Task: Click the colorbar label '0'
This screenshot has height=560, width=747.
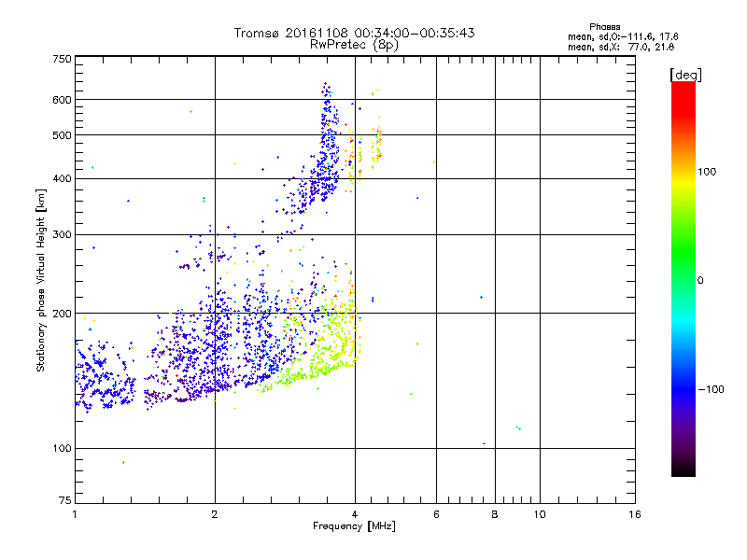Action: [700, 281]
